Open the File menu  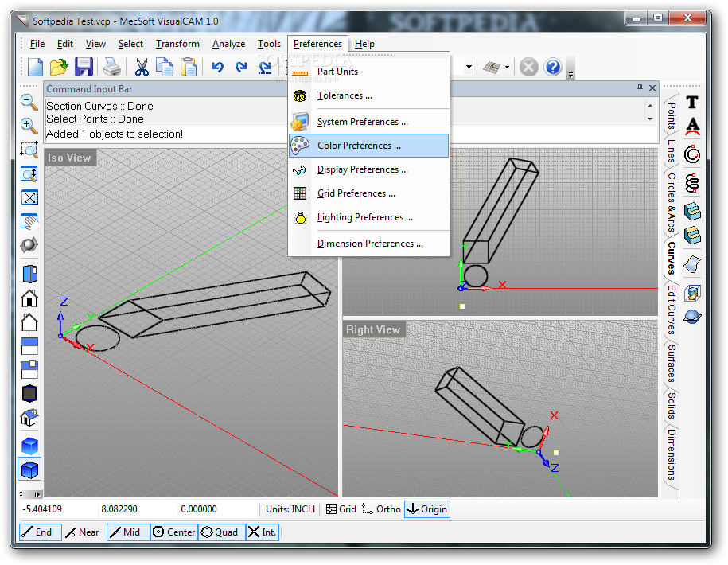click(x=37, y=44)
